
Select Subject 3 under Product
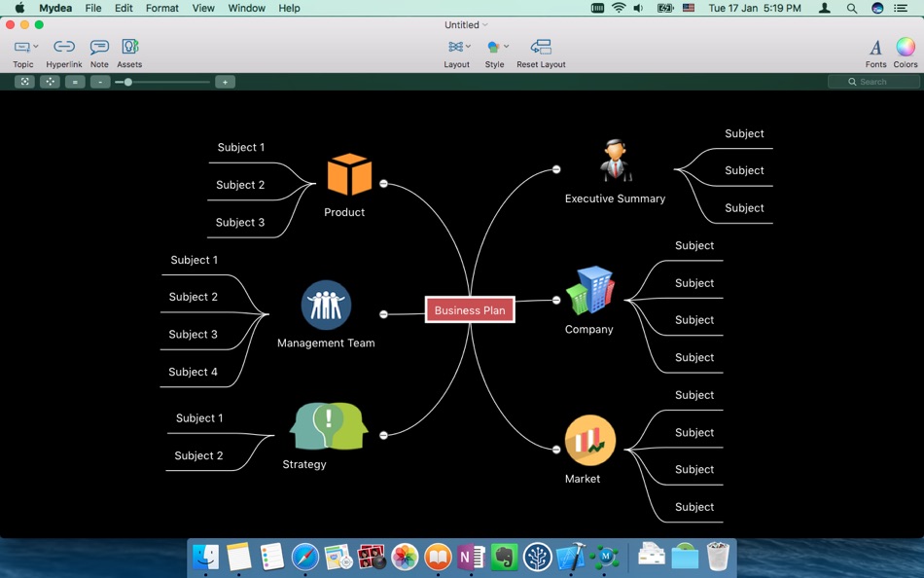point(240,223)
